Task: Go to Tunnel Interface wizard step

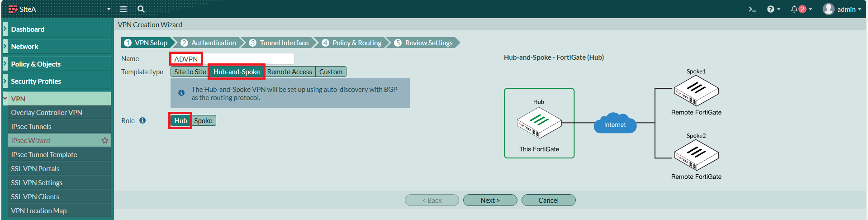Action: point(279,43)
